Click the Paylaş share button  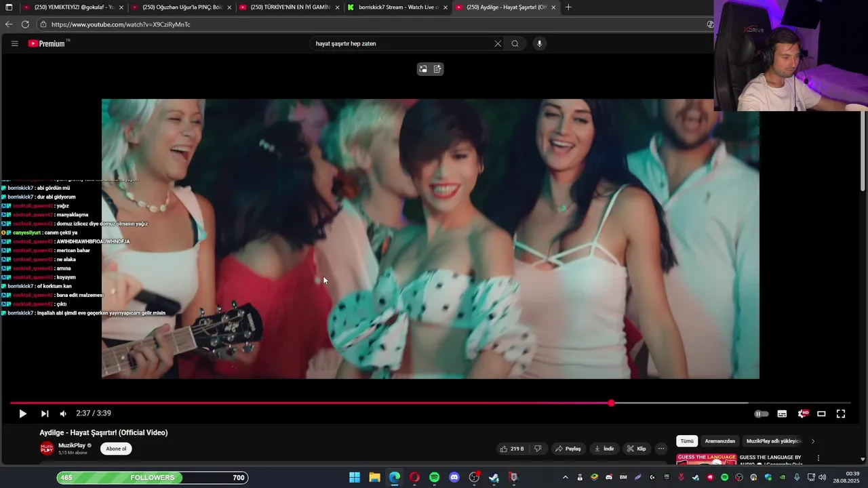click(x=568, y=449)
